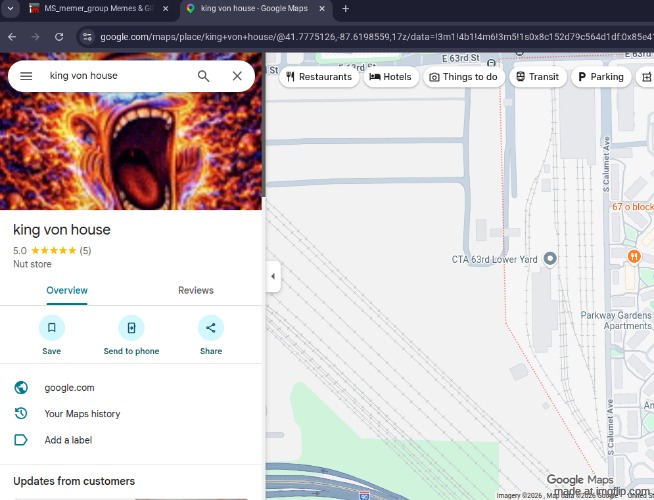Click the CTA 63rd Lower Yard marker
Screen dimensions: 654x500
[549, 259]
